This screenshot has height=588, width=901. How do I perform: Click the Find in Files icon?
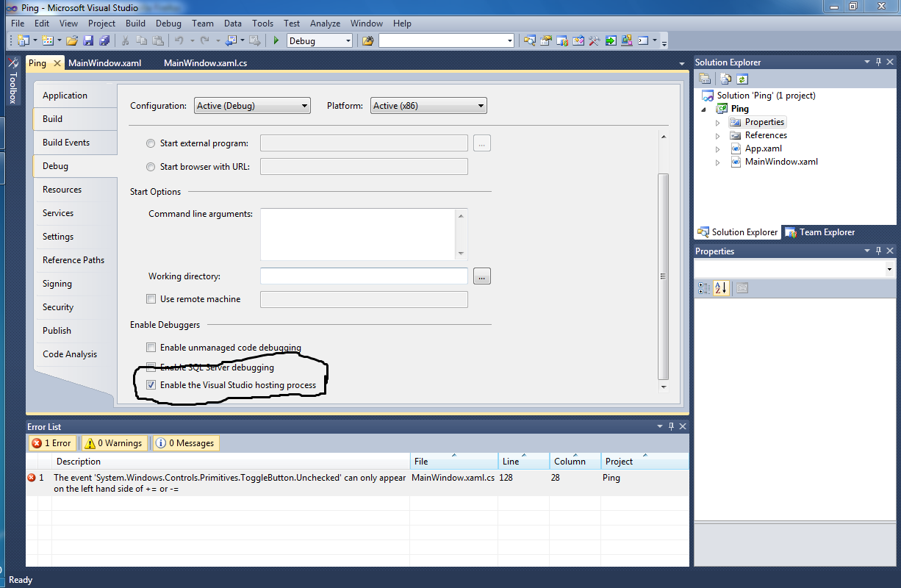pos(368,40)
